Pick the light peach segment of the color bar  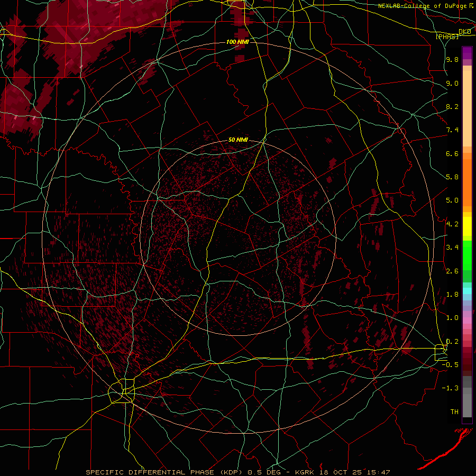[x=467, y=108]
